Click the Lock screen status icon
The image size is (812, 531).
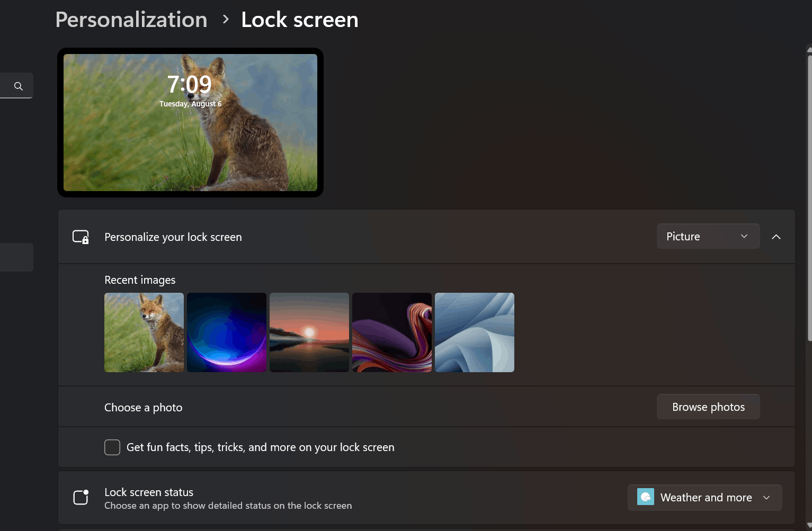81,497
